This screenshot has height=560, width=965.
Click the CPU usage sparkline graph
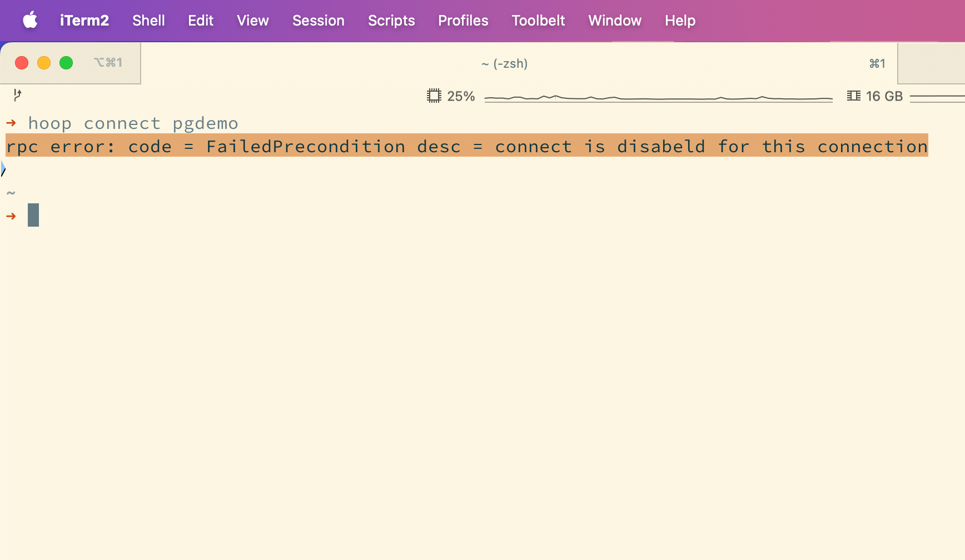pyautogui.click(x=658, y=98)
